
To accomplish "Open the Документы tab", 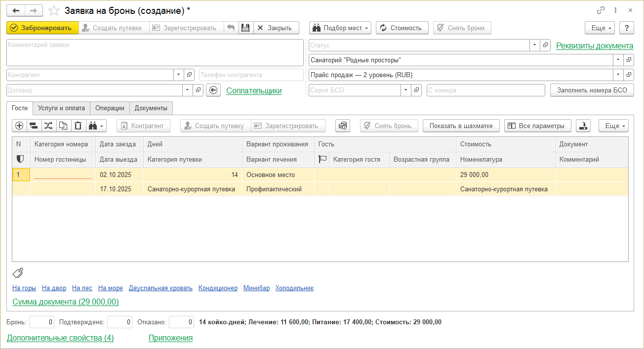I will 151,108.
